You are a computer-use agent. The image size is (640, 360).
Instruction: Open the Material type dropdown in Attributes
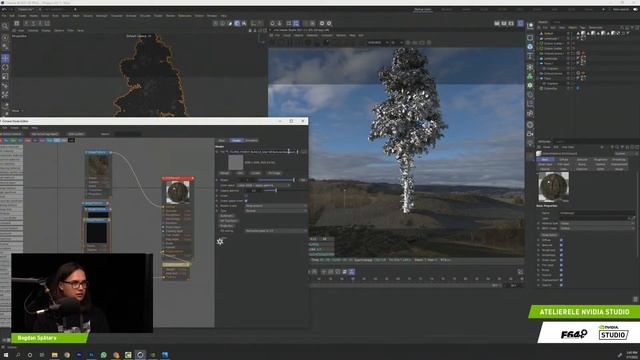point(596,223)
